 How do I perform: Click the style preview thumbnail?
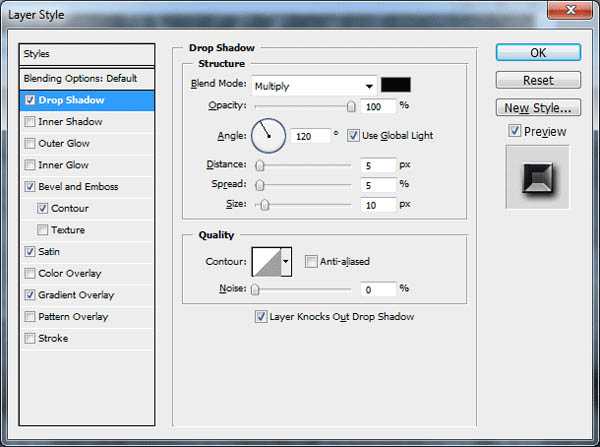[537, 176]
